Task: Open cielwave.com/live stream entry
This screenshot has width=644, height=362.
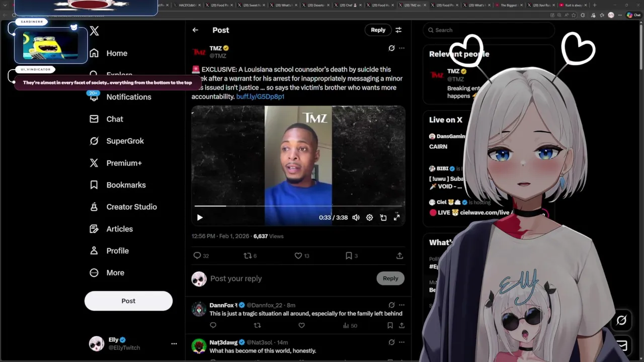Action: [x=473, y=213]
